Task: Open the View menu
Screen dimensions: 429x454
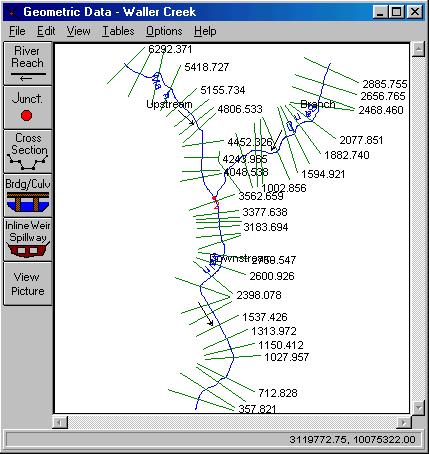Action: pyautogui.click(x=78, y=31)
